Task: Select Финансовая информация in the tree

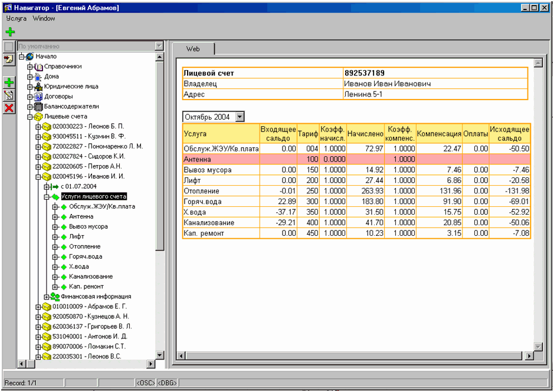Action: (x=94, y=297)
